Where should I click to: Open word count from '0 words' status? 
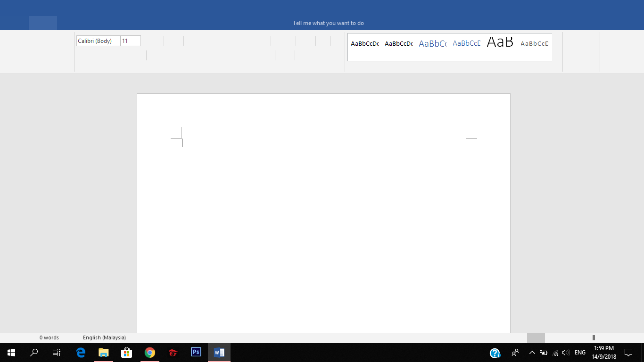tap(49, 337)
